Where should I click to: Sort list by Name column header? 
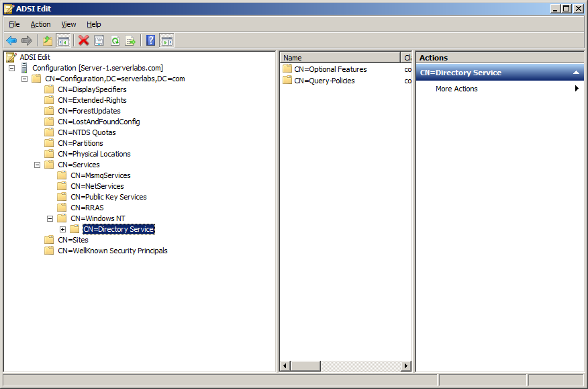pyautogui.click(x=340, y=58)
